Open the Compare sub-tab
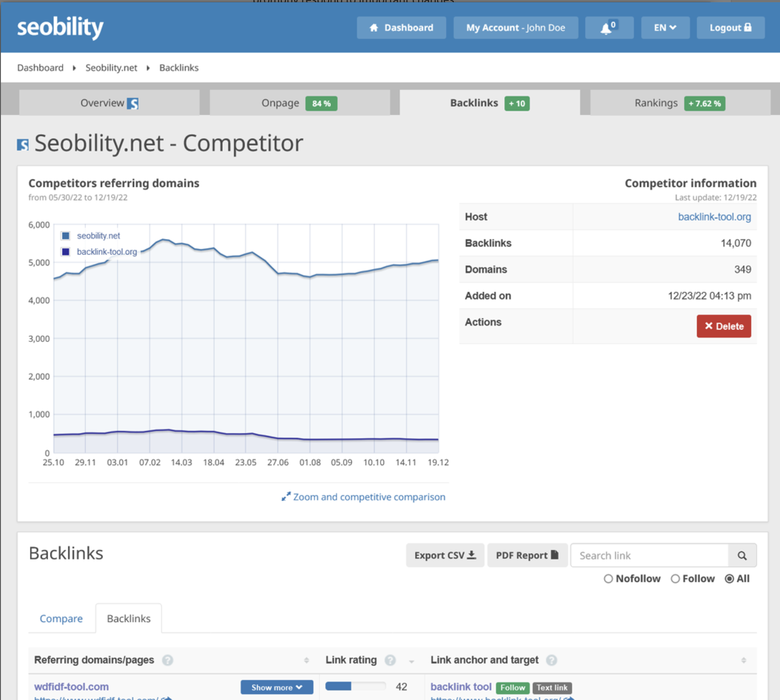Screen dimensions: 780x700 [x=61, y=618]
